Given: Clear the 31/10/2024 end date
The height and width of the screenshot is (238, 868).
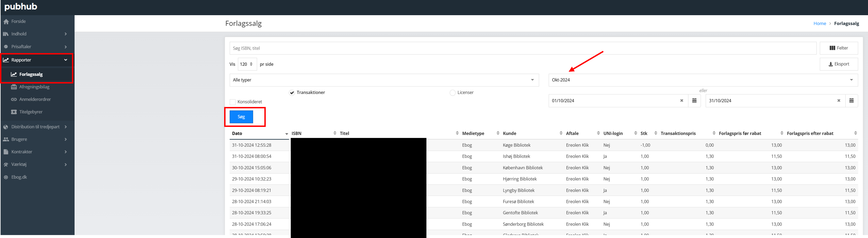Looking at the screenshot, I should click(839, 101).
